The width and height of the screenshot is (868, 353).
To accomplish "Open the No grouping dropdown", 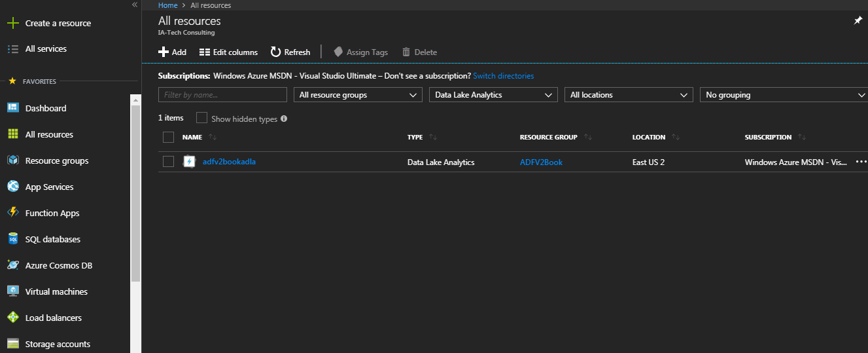I will click(784, 95).
